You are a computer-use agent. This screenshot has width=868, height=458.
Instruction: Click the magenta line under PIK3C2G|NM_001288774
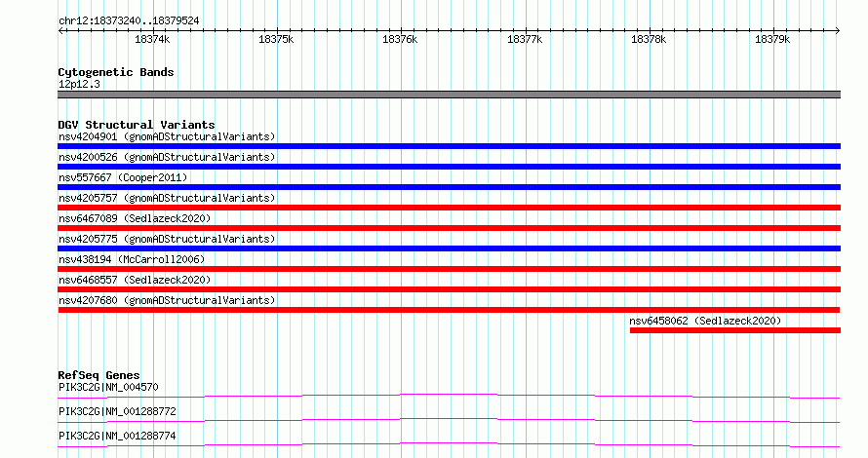(x=449, y=444)
